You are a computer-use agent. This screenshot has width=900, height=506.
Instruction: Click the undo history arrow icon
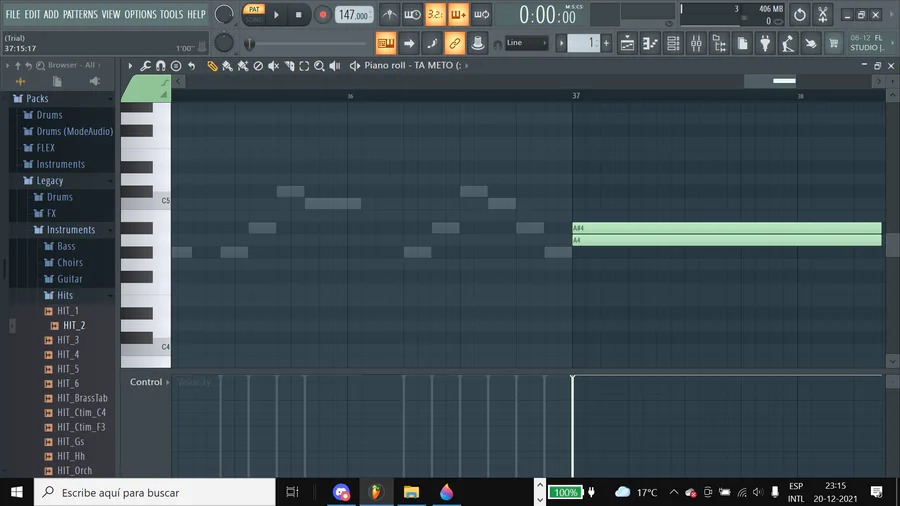coord(800,15)
